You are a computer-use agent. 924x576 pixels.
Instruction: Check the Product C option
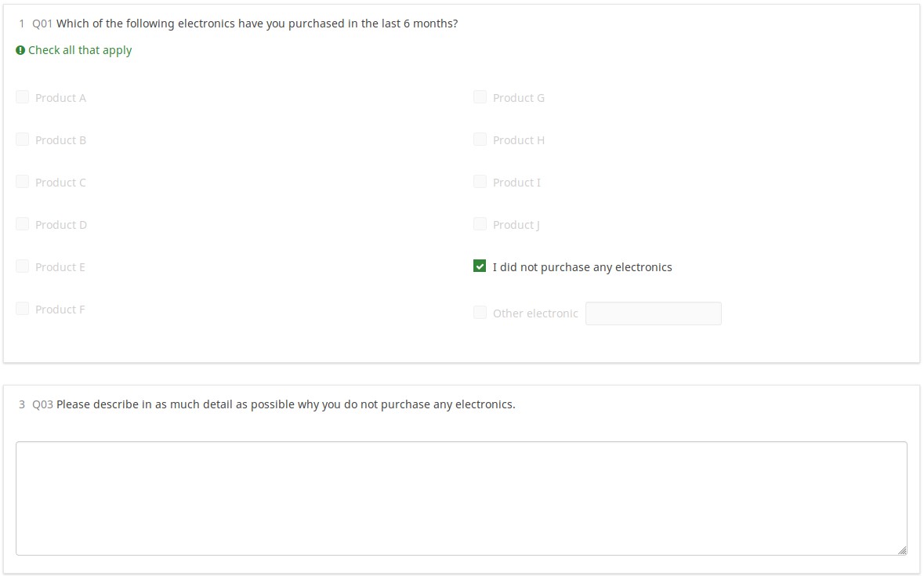click(x=23, y=182)
